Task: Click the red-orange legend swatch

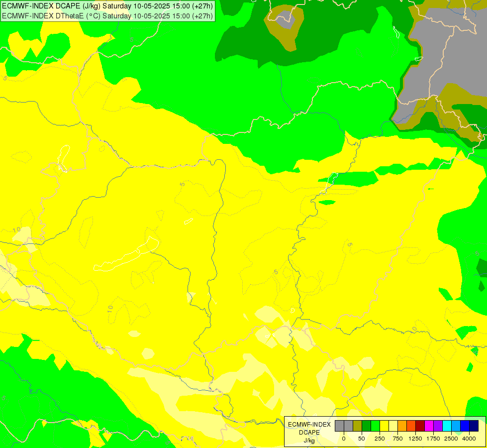Action: tap(411, 426)
